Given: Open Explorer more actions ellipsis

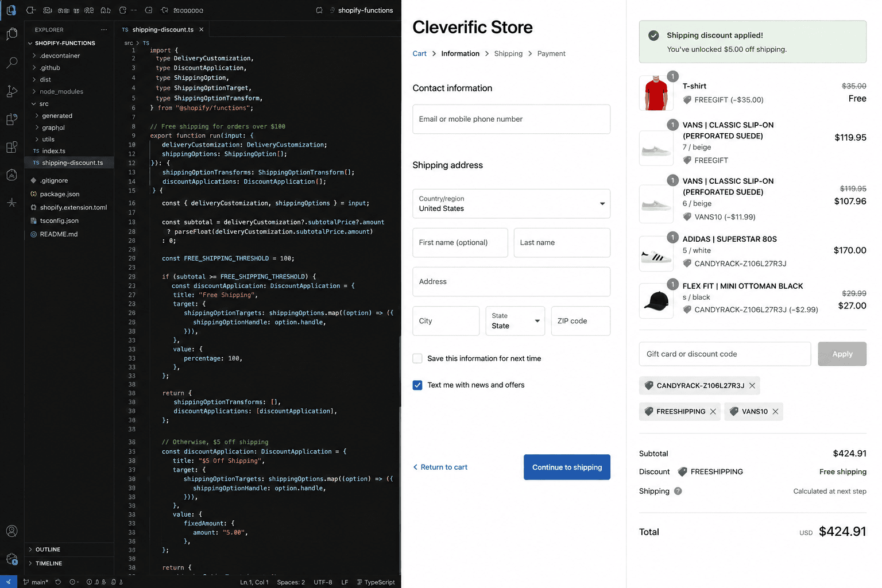Looking at the screenshot, I should 104,29.
